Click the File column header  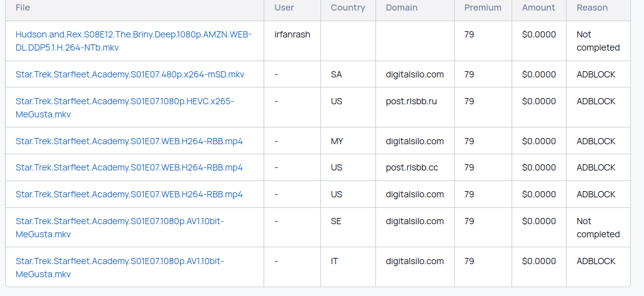point(22,7)
